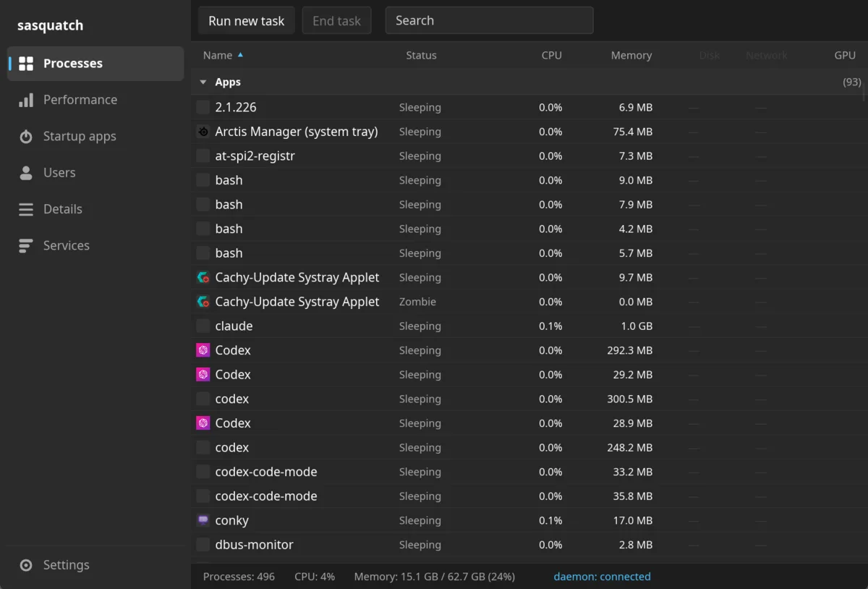Screen dimensions: 868x589
Task: Click the Zombie status cell
Action: (417, 302)
